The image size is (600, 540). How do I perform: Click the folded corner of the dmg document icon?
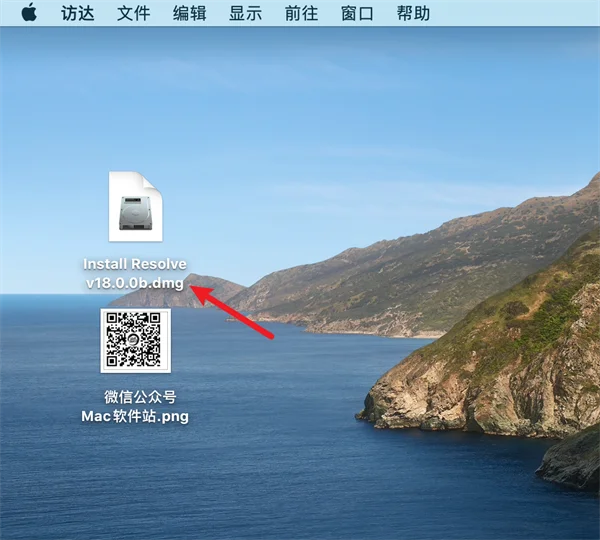(x=153, y=182)
